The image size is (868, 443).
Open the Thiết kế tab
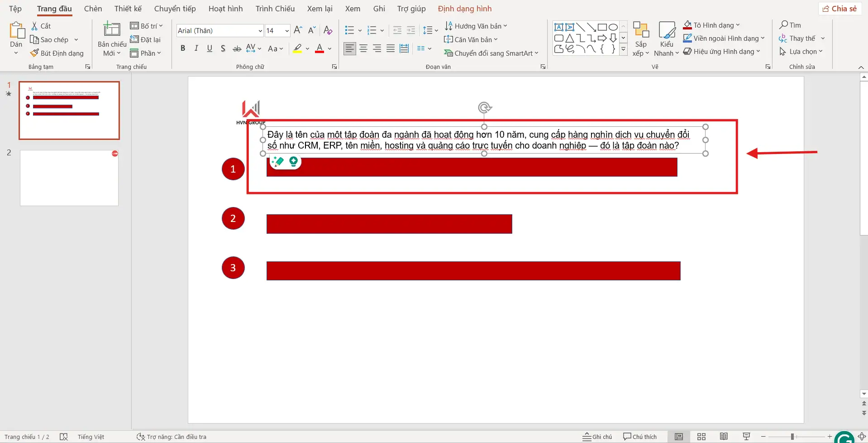[128, 9]
